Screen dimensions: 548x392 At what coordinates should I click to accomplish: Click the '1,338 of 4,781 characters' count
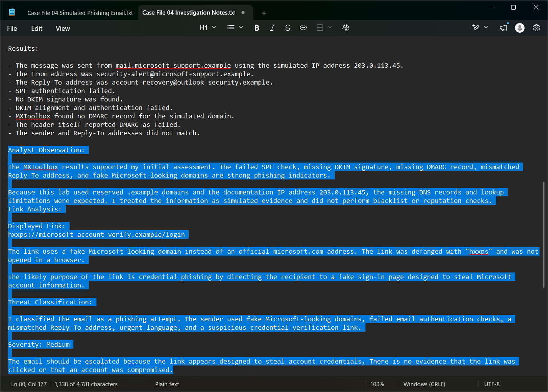pyautogui.click(x=86, y=384)
